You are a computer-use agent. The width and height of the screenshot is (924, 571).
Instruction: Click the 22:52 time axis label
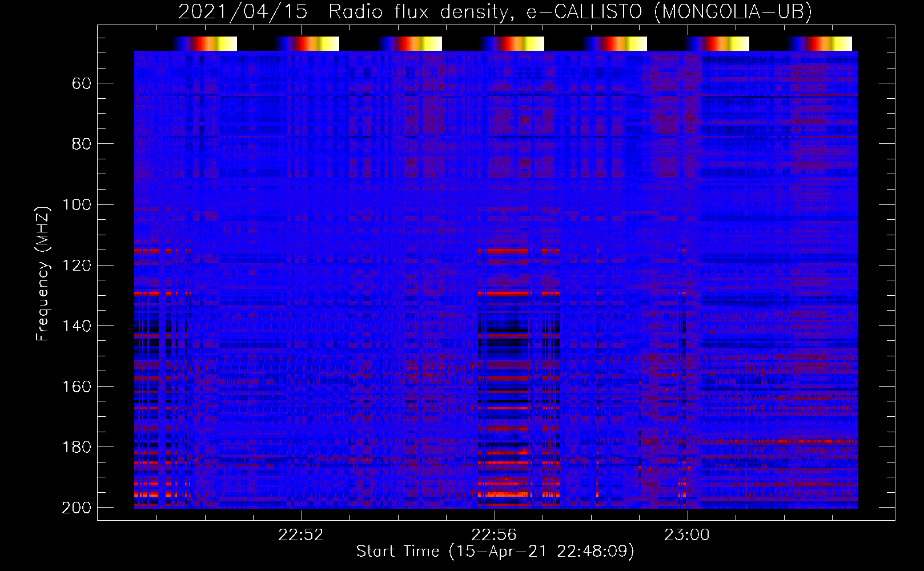(301, 534)
